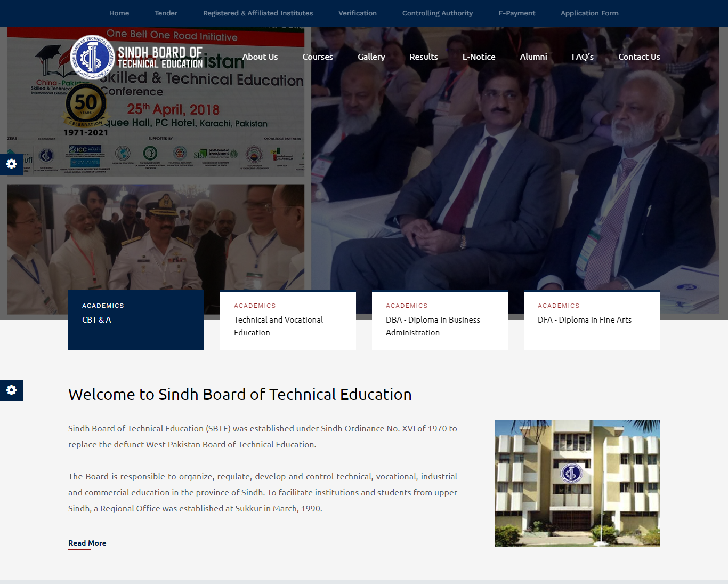The width and height of the screenshot is (728, 584).
Task: Open the Contact Us page
Action: click(639, 57)
